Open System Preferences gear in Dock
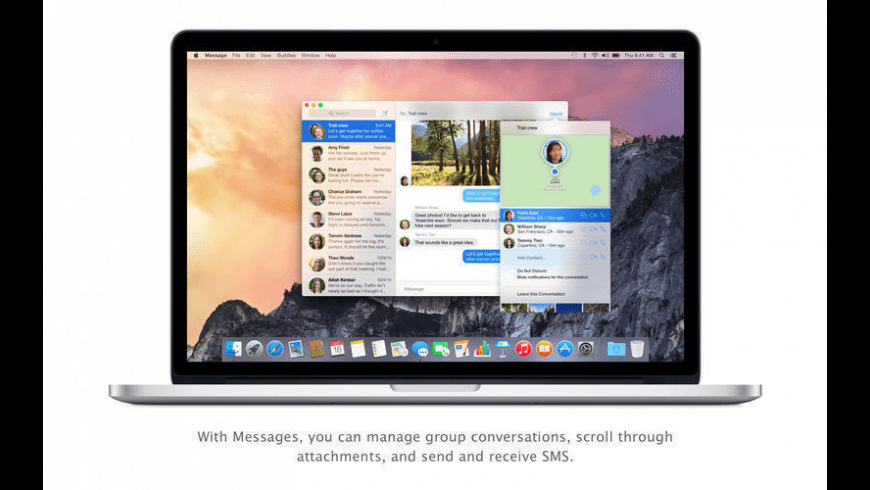This screenshot has height=490, width=870. point(585,348)
